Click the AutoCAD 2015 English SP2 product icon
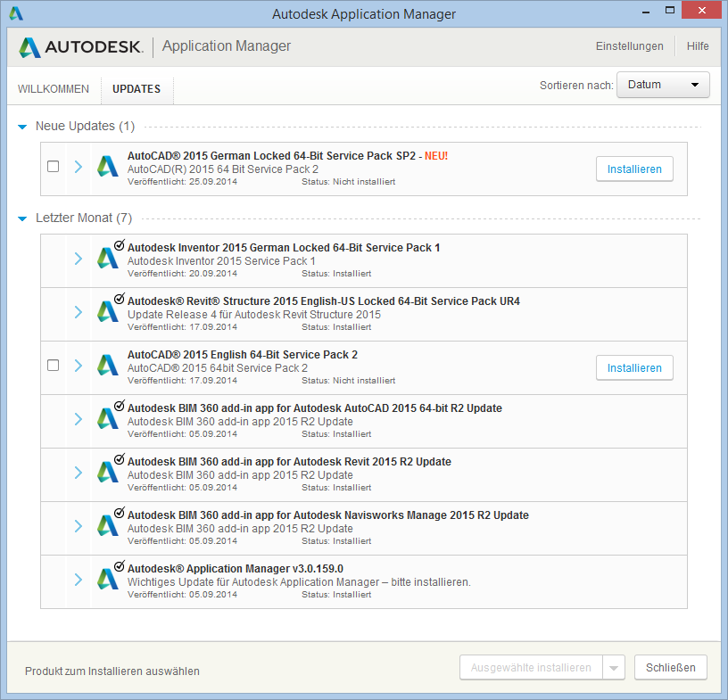Image resolution: width=728 pixels, height=700 pixels. [108, 366]
